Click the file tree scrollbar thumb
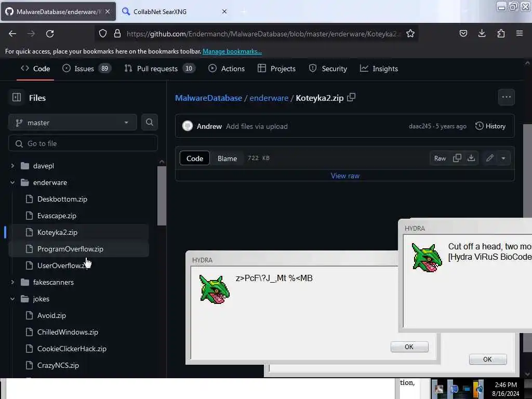This screenshot has width=532, height=399. (x=162, y=196)
